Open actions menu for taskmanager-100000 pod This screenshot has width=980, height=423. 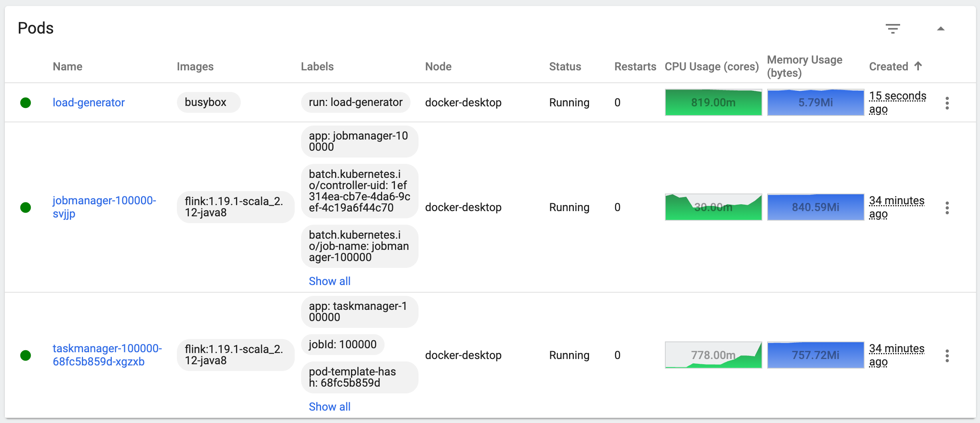pos(947,355)
